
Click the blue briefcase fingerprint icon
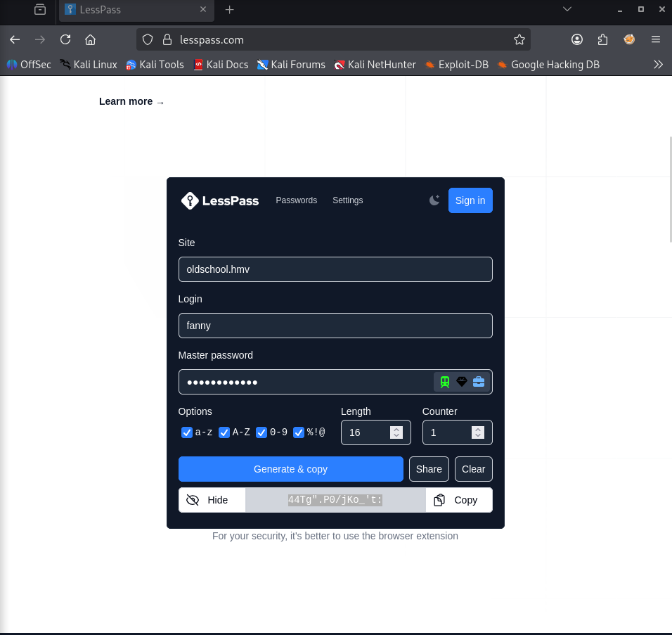tap(478, 382)
